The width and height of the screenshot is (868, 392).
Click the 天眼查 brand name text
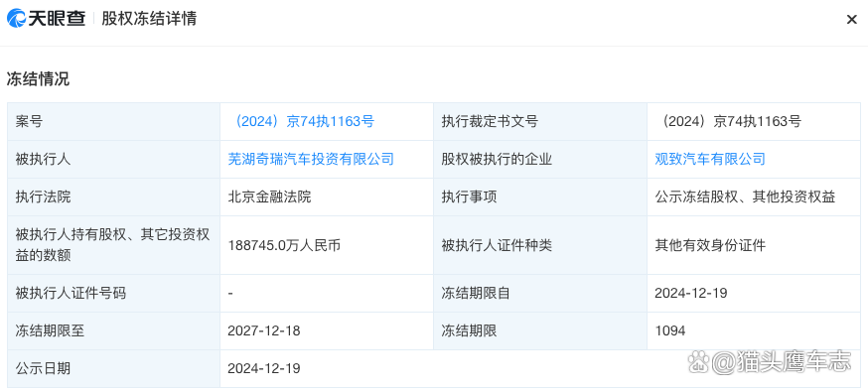(58, 19)
